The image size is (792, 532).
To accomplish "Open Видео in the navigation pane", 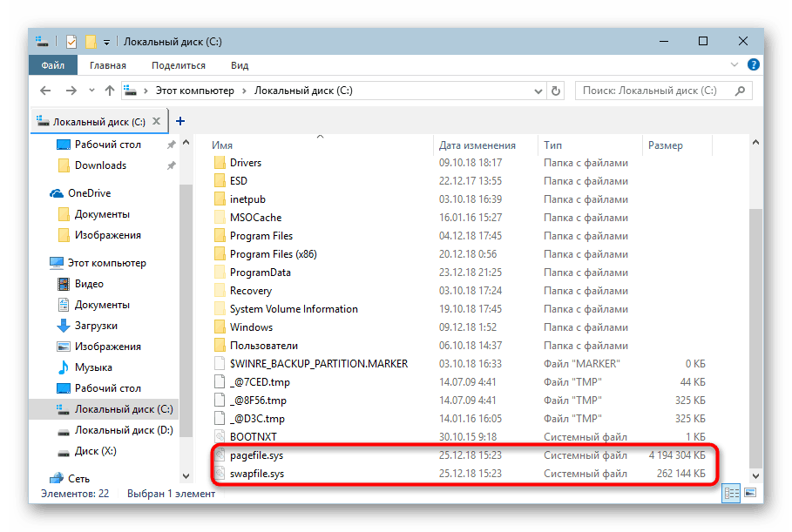I will tap(89, 284).
